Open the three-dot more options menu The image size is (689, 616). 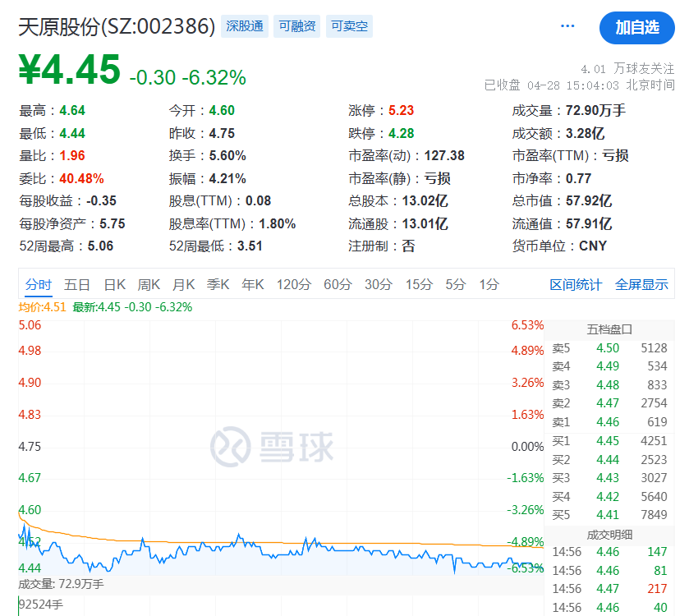pyautogui.click(x=567, y=26)
